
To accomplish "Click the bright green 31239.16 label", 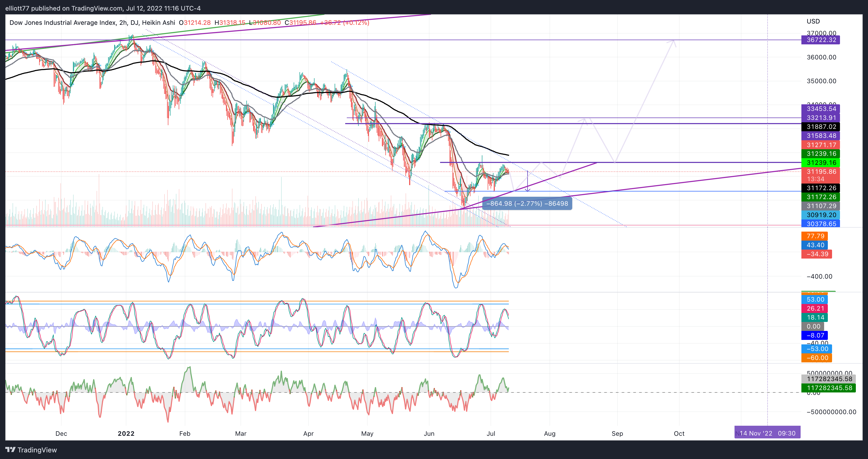I will click(x=820, y=163).
